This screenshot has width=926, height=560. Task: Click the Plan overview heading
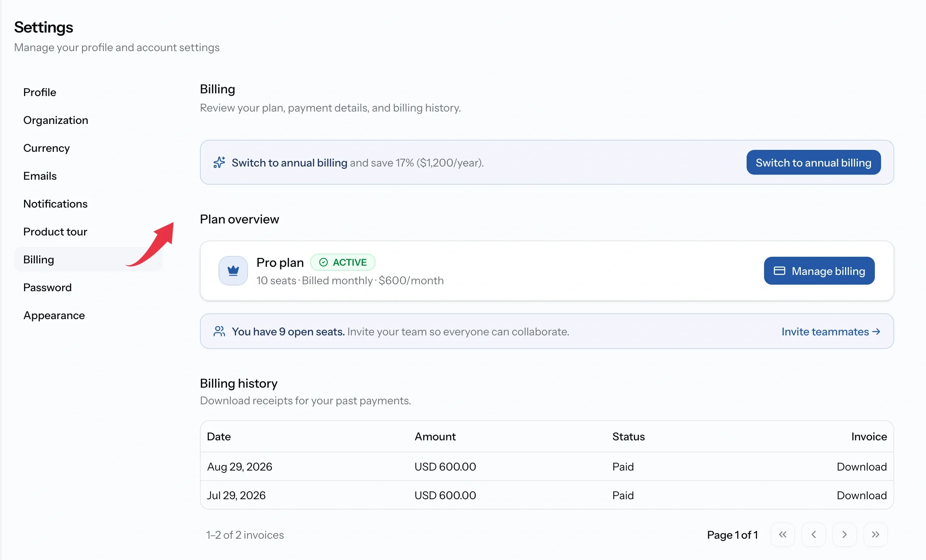[x=239, y=219]
